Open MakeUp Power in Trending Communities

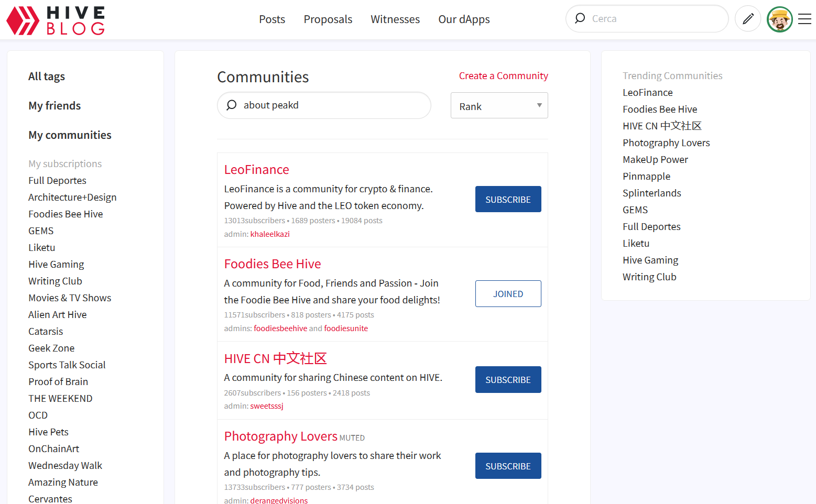[655, 160]
